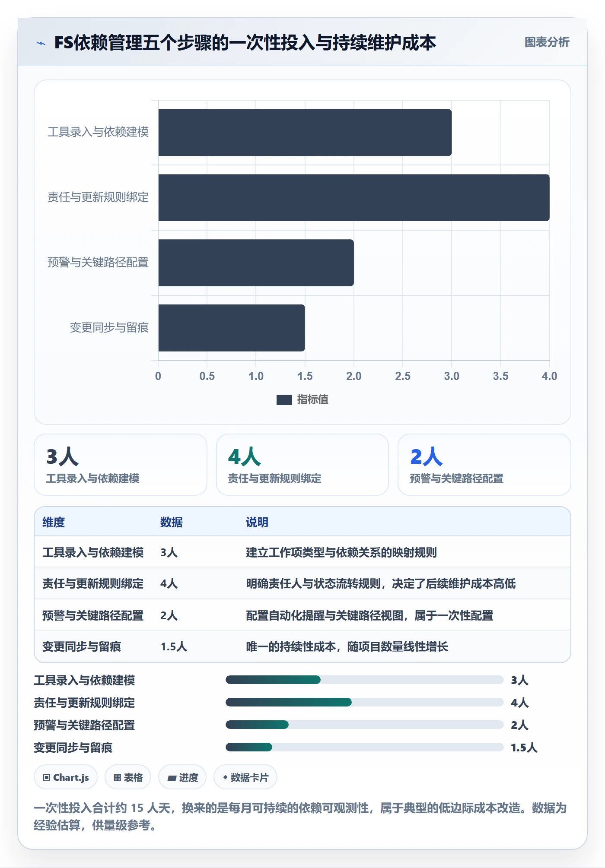Select the 变更同步与留痕 chart bar
This screenshot has height=868, width=605.
232,328
